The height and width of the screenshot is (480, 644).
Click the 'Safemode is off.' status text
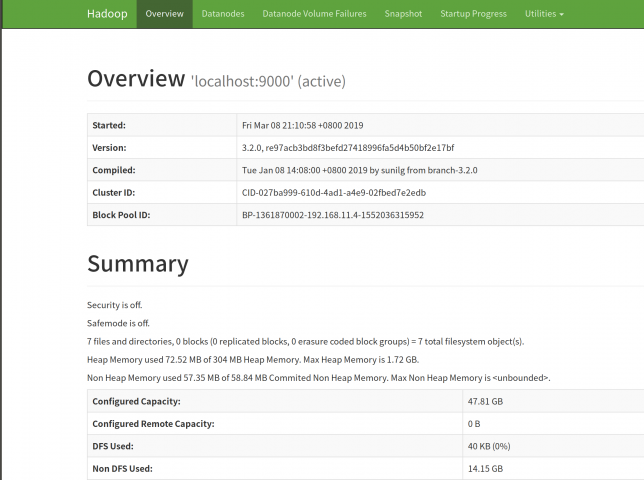[118, 322]
